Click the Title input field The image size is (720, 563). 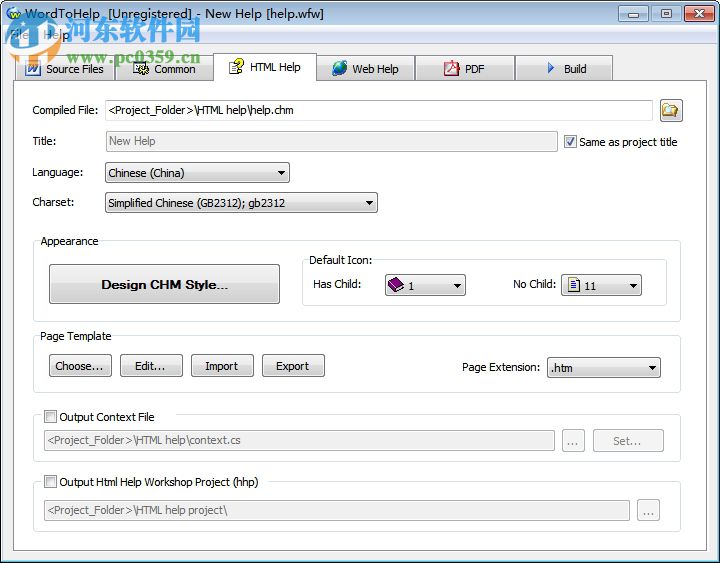pos(332,141)
